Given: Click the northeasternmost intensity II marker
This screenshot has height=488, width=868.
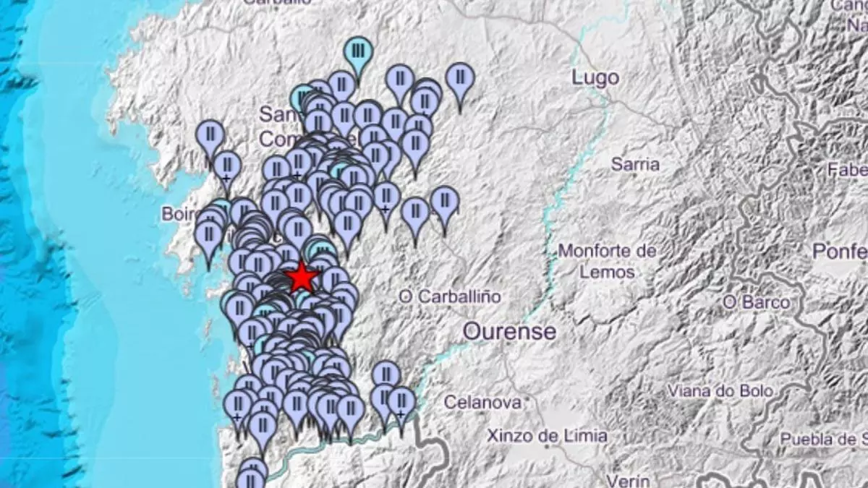Looking at the screenshot, I should point(460,78).
